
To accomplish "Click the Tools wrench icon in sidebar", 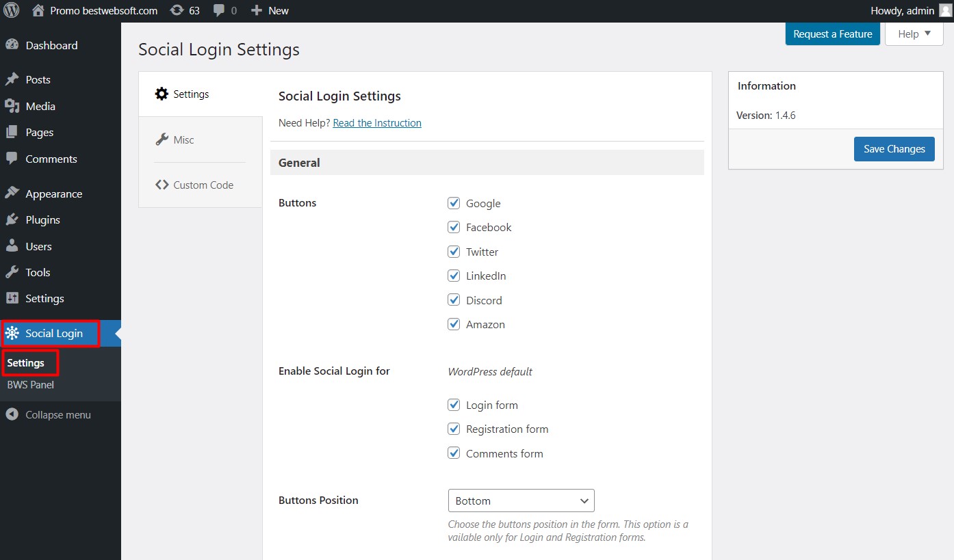I will (12, 272).
